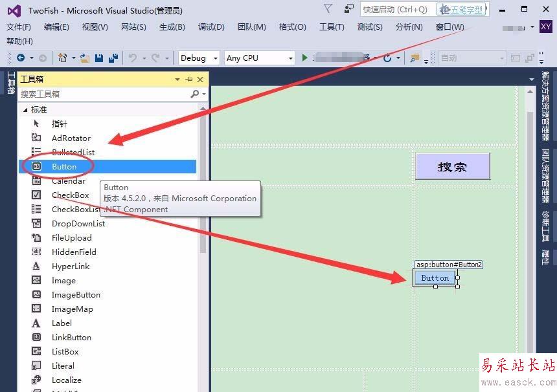The width and height of the screenshot is (557, 392).
Task: Click the asp:button#Button2 tag label
Action: point(449,265)
